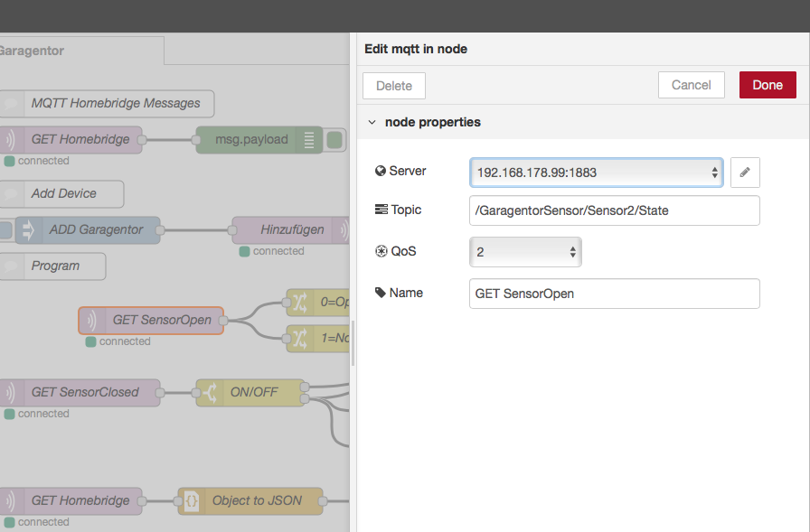Open the Server dropdown 192.168.178.99:1883
The image size is (810, 532).
596,172
